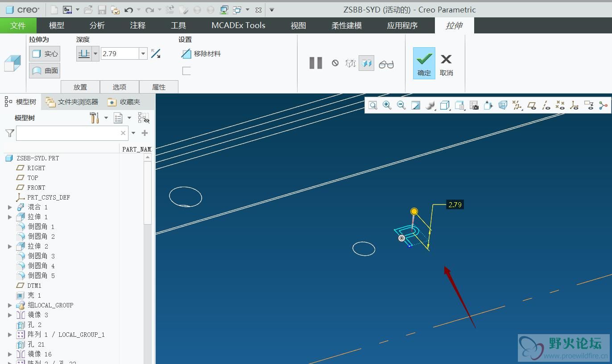Open the 放置 placement panel
Image resolution: width=612 pixels, height=364 pixels.
80,87
